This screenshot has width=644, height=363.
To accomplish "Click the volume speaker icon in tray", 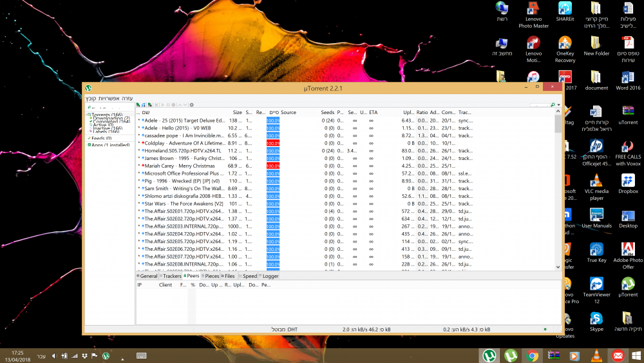I will click(x=54, y=356).
